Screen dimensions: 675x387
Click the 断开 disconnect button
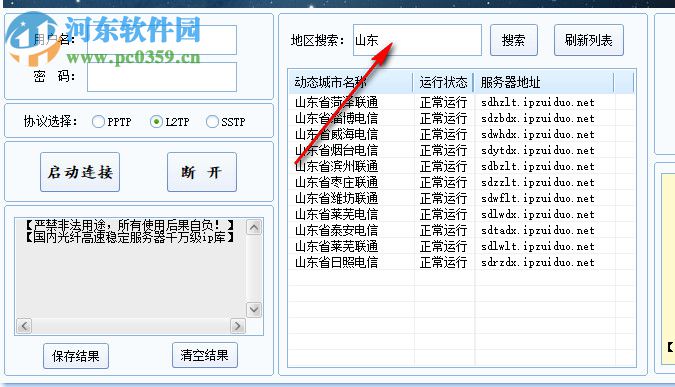[x=202, y=172]
